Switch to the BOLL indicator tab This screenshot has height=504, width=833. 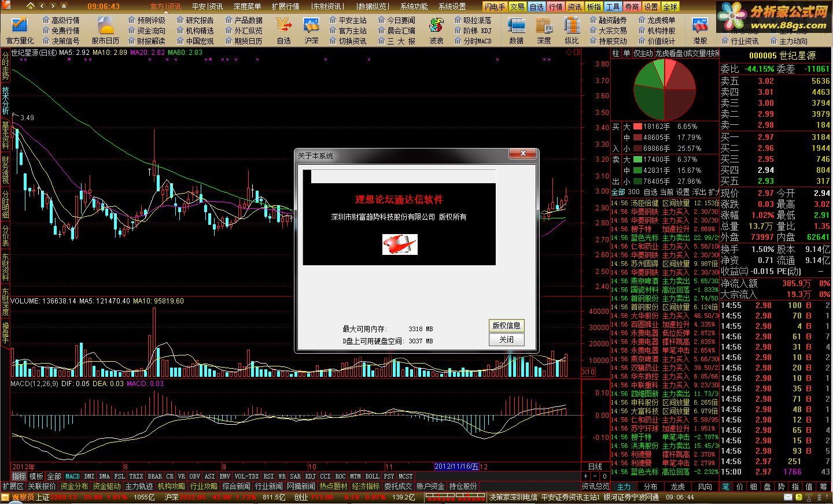click(372, 476)
